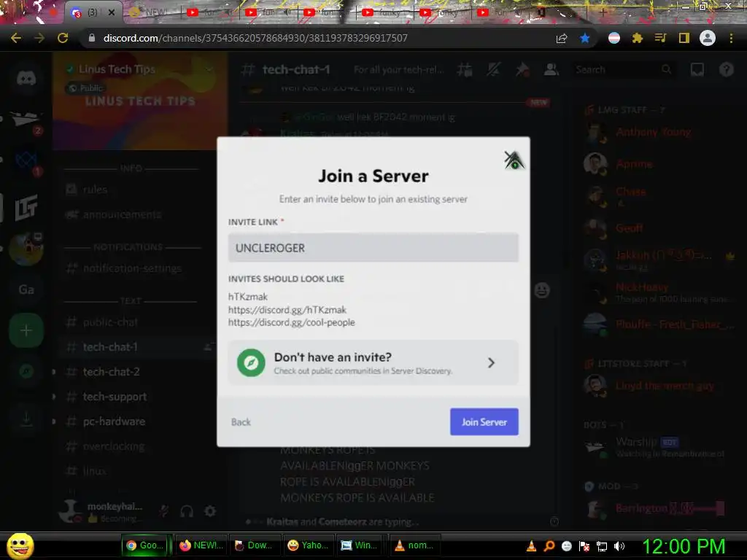Screen dimensions: 747x560
Task: Click the green compass Server Discovery icon
Action: click(251, 363)
